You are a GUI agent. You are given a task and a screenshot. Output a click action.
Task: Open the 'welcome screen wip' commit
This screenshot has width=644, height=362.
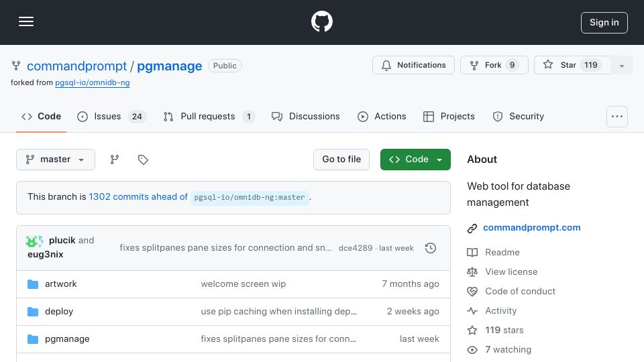click(x=243, y=284)
